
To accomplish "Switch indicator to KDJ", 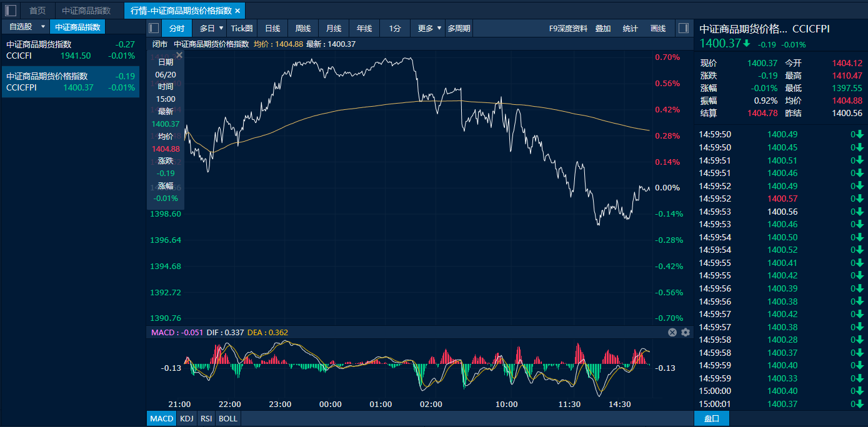I will click(x=186, y=418).
